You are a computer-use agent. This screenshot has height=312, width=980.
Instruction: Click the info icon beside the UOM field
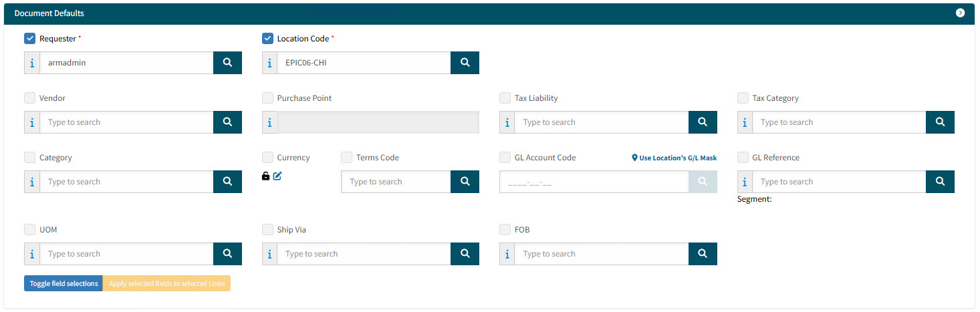coord(31,254)
